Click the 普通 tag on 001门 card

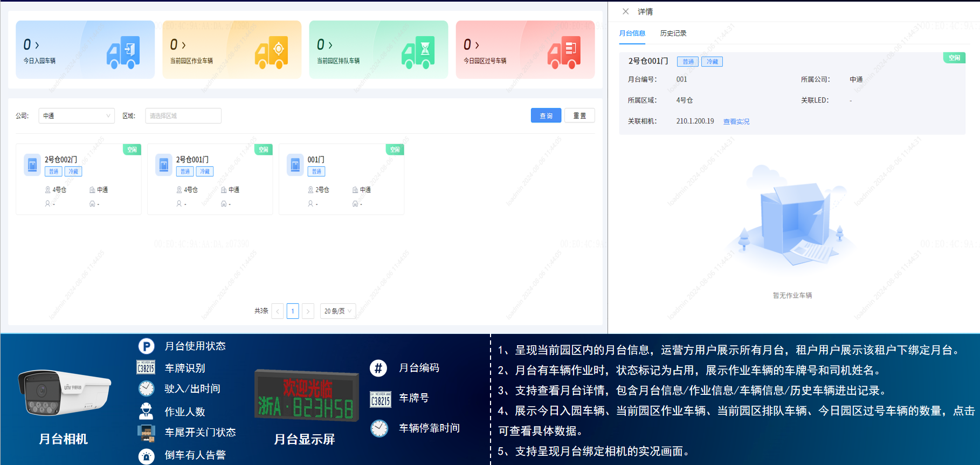(316, 172)
